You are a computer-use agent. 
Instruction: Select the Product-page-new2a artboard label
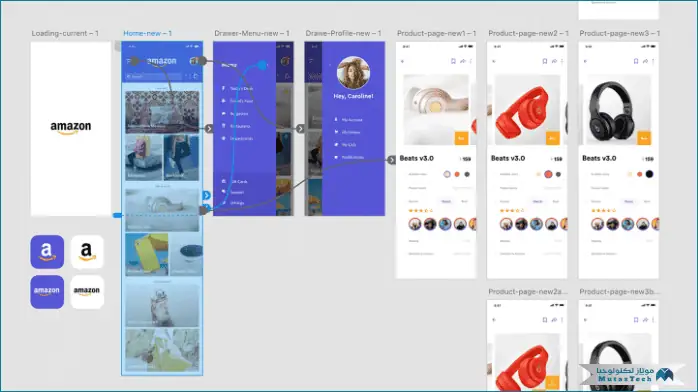[x=528, y=292]
